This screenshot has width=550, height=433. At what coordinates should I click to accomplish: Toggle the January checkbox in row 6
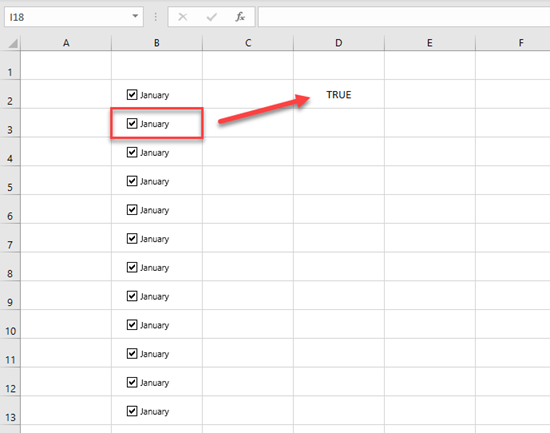[132, 209]
